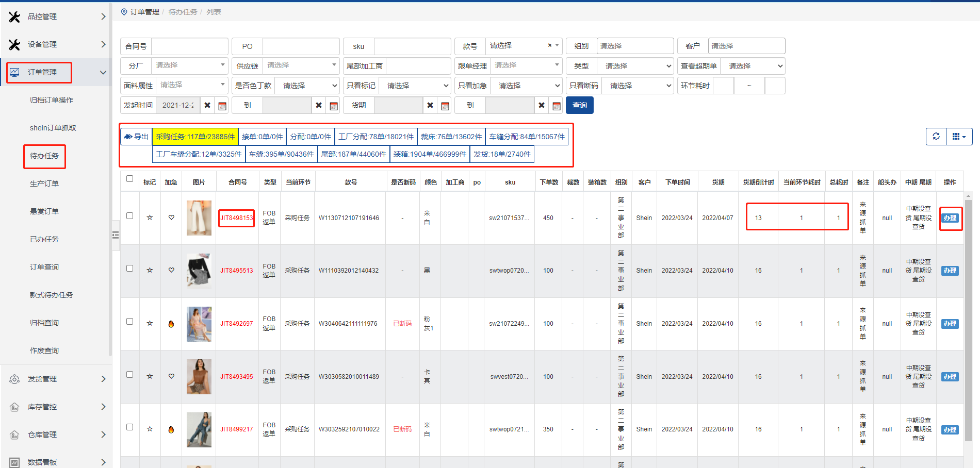The image size is (980, 468).
Task: Click the flame urgent icon for JIT8492697
Action: click(x=171, y=324)
